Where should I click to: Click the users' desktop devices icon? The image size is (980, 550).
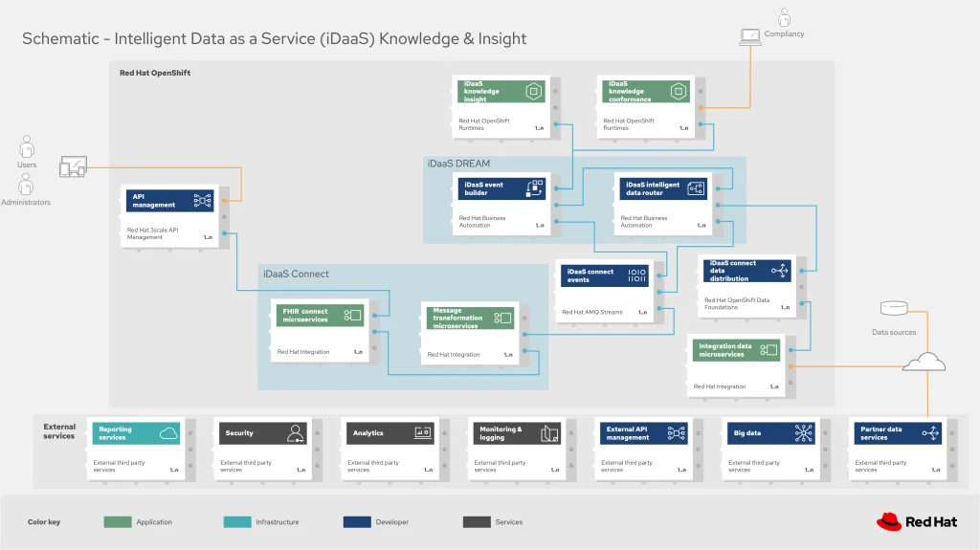(73, 167)
